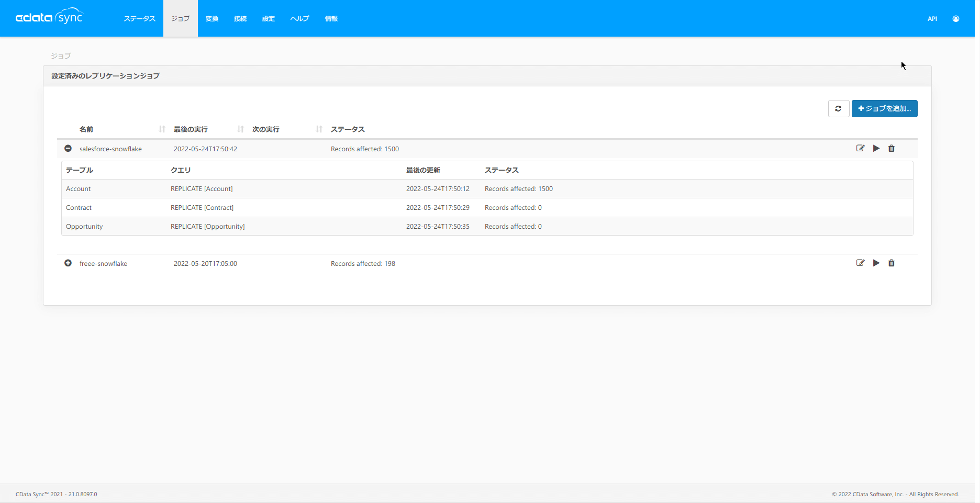Edit the freee-snowflake job
Screen dimensions: 980x503
(x=860, y=263)
